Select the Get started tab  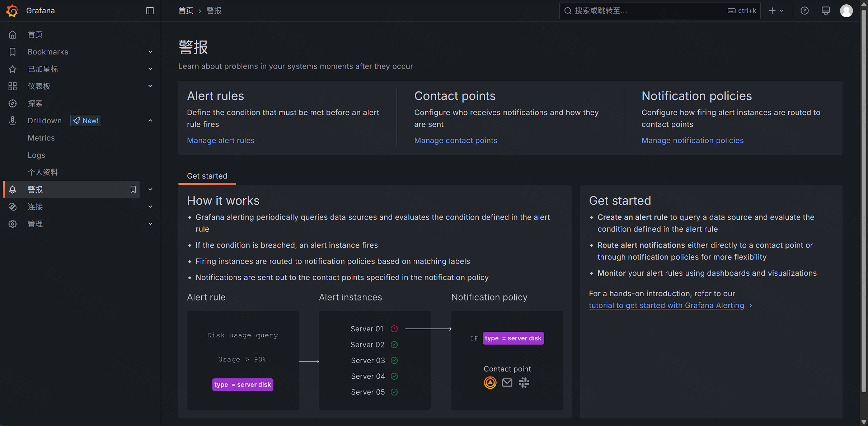coord(207,176)
